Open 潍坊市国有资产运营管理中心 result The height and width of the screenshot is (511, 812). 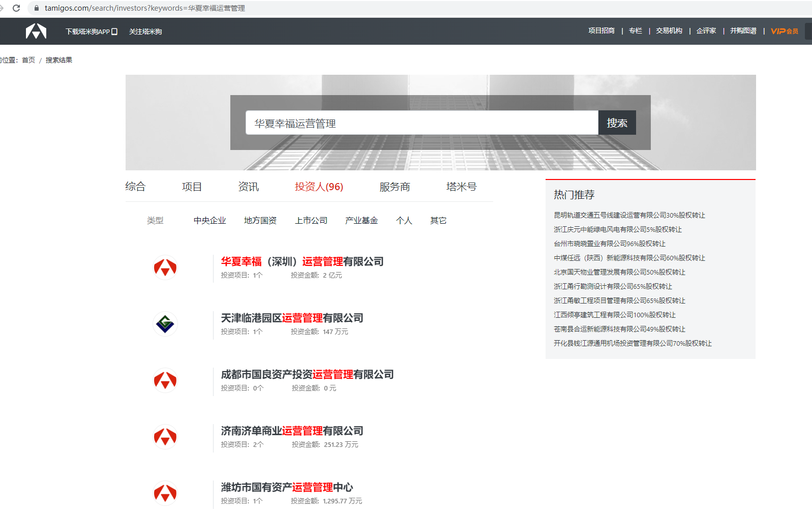(x=287, y=487)
